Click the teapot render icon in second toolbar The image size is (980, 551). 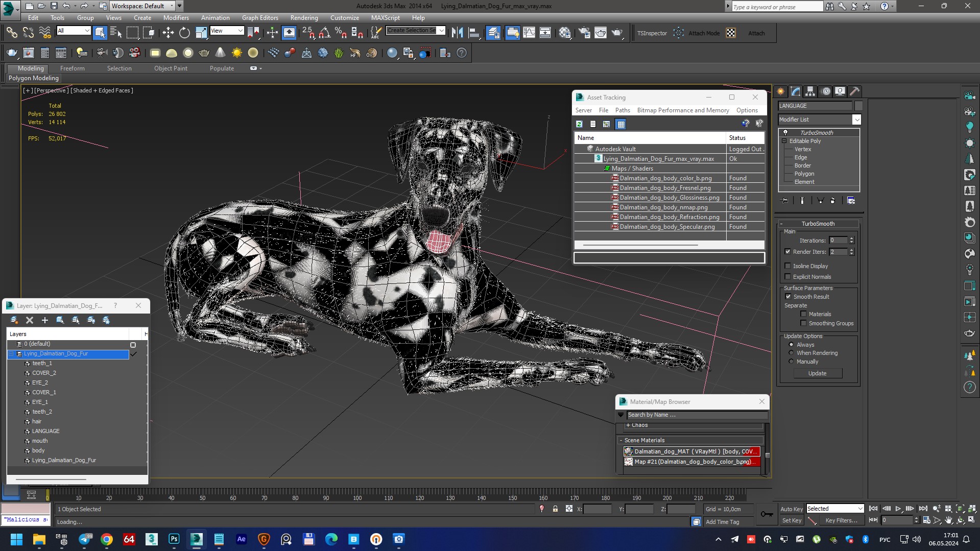click(12, 53)
